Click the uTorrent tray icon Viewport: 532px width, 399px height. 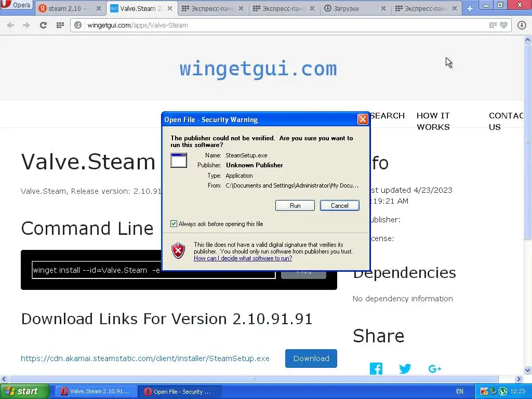pyautogui.click(x=503, y=392)
